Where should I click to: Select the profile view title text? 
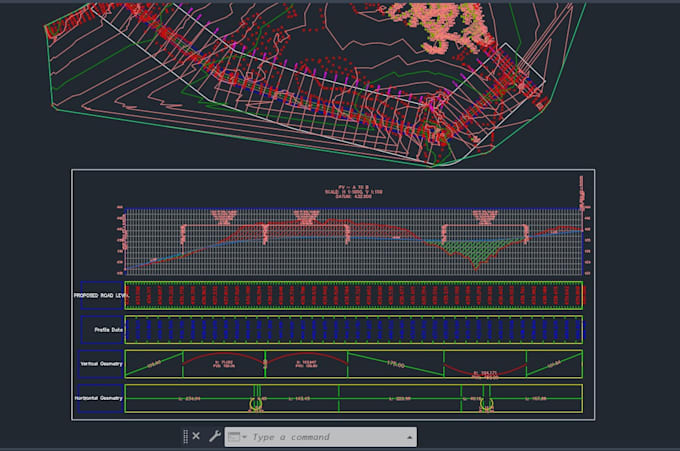[x=353, y=192]
